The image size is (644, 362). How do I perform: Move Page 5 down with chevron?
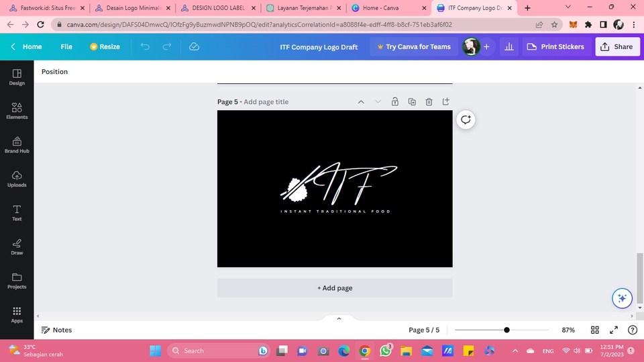pyautogui.click(x=378, y=101)
